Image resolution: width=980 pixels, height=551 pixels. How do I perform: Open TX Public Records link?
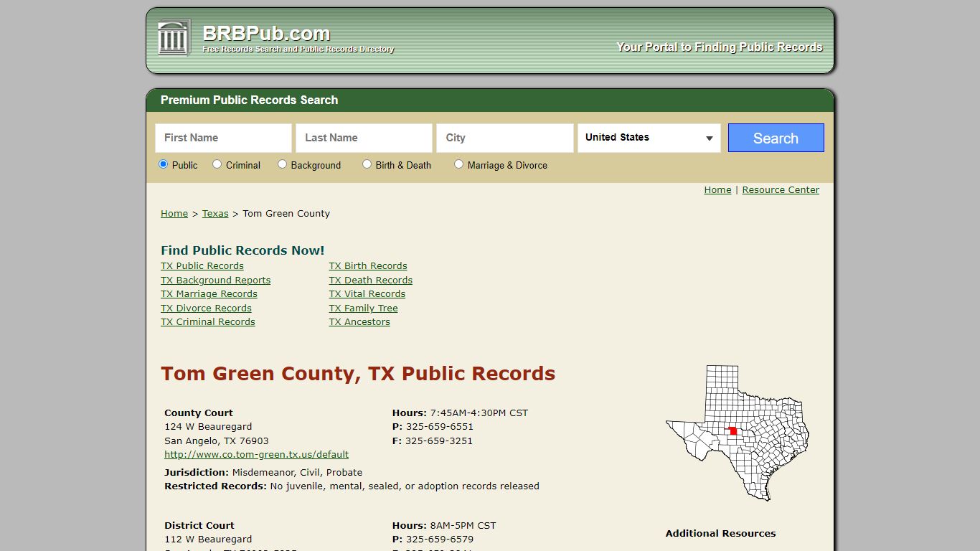click(202, 266)
